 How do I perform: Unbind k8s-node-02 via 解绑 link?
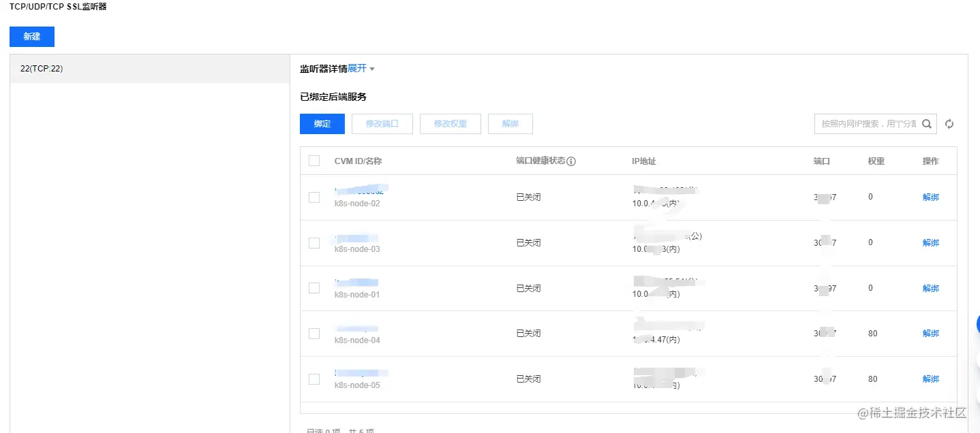pyautogui.click(x=931, y=197)
